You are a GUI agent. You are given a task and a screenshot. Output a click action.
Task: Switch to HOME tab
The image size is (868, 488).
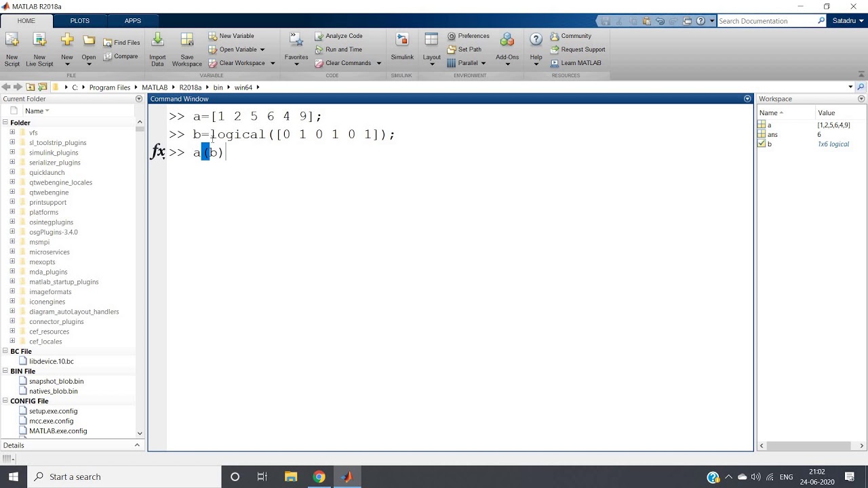click(x=26, y=21)
